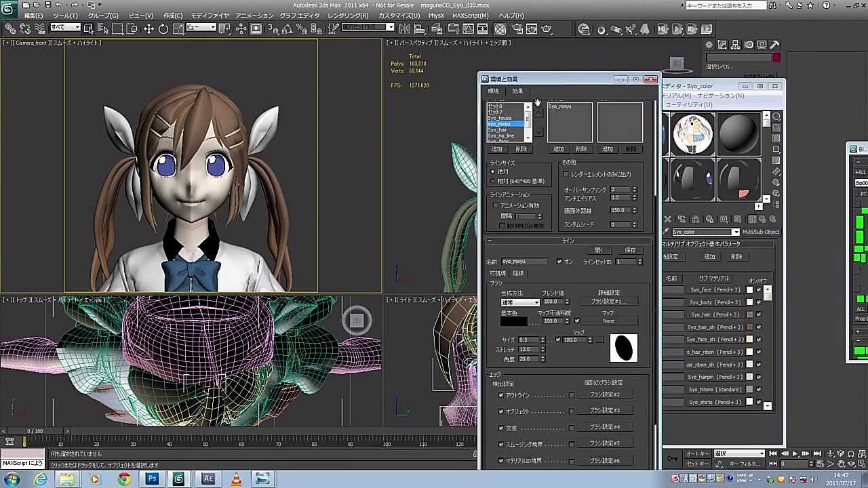Viewport: 868px width, 488px height.
Task: Open Photoshop from the taskbar
Action: pos(152,479)
